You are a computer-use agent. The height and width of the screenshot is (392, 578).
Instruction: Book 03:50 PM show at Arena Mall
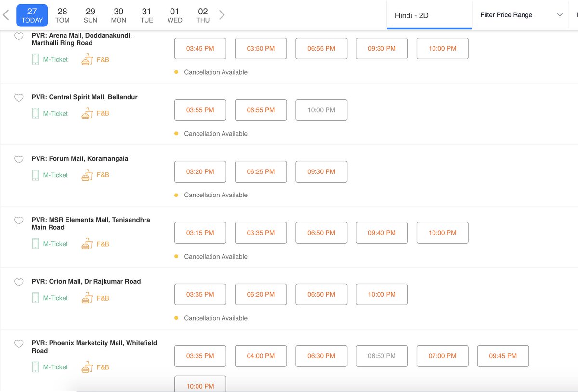(261, 48)
